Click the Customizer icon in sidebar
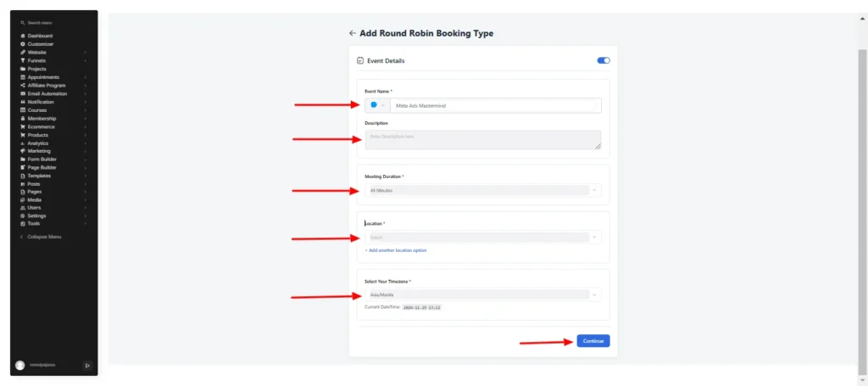Viewport: 868px width, 386px height. click(x=23, y=44)
